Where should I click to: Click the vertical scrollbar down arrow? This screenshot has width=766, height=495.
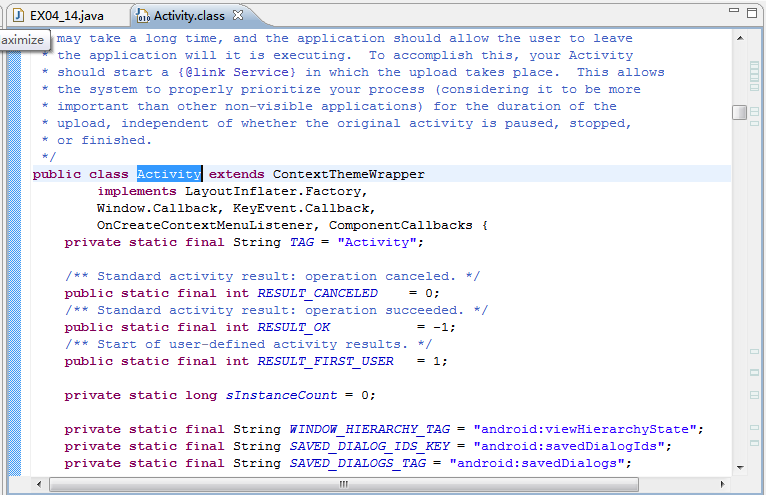[x=739, y=468]
